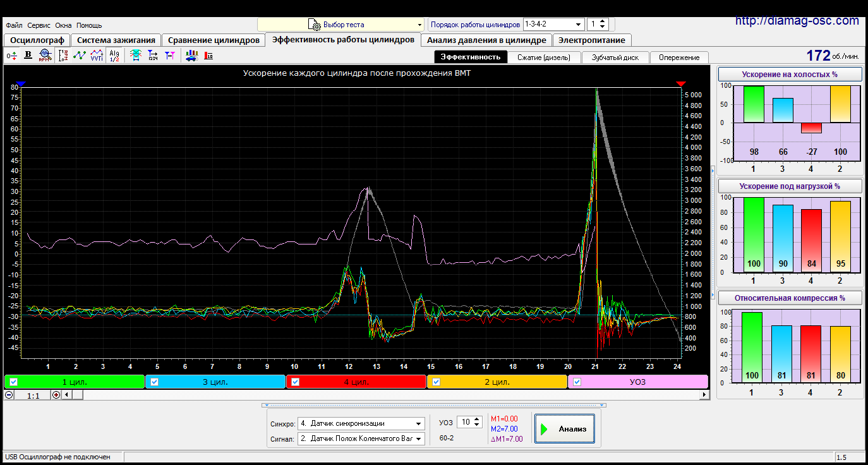Image resolution: width=868 pixels, height=465 pixels.
Task: Click the 'ΔM1=7.00' marker difference value
Action: pos(507,439)
